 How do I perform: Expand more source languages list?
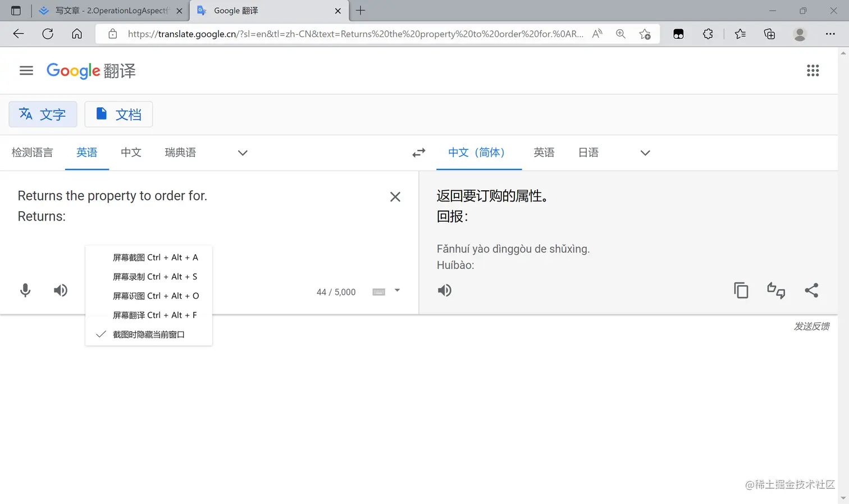(x=243, y=153)
